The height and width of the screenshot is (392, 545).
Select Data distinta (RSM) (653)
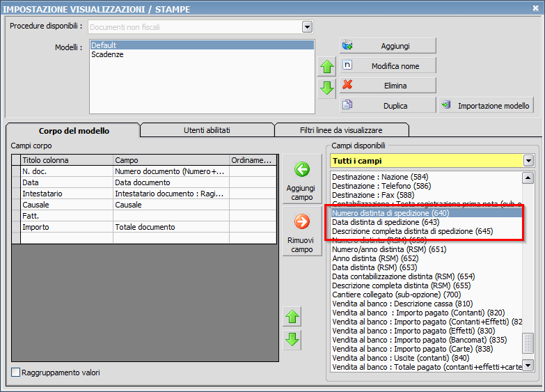(x=426, y=267)
